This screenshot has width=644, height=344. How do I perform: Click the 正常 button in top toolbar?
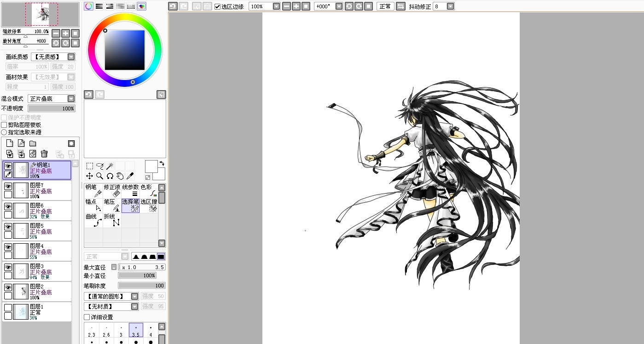[x=385, y=6]
